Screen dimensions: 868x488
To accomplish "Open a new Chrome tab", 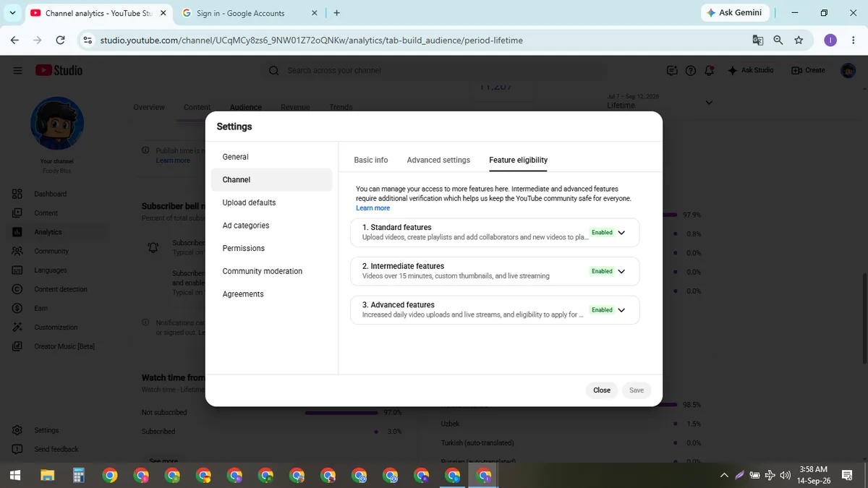I will tap(337, 13).
